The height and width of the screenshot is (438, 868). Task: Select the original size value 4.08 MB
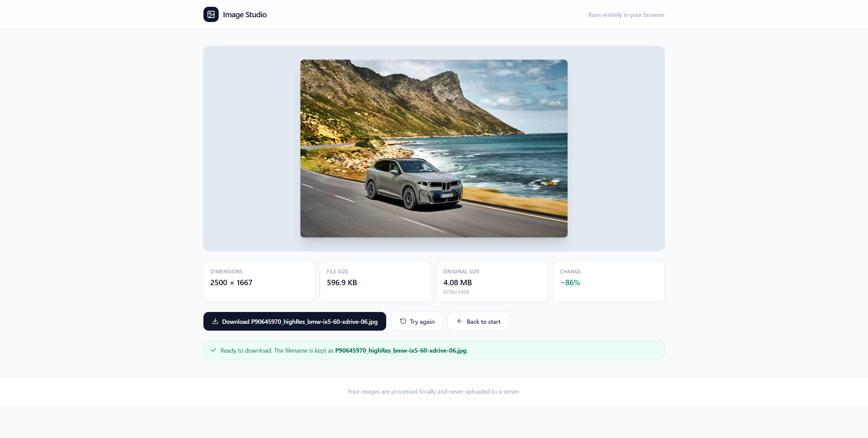457,283
